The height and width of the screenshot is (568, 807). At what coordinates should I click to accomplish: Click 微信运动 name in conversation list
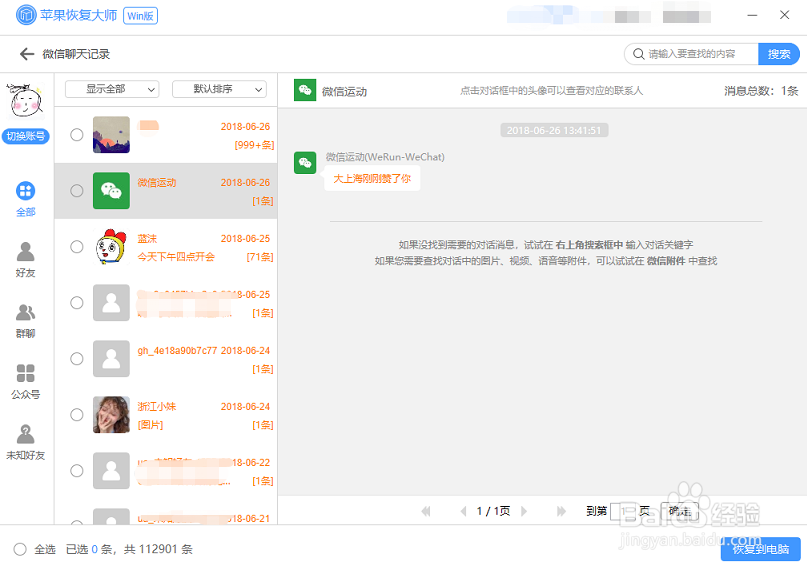coord(156,183)
